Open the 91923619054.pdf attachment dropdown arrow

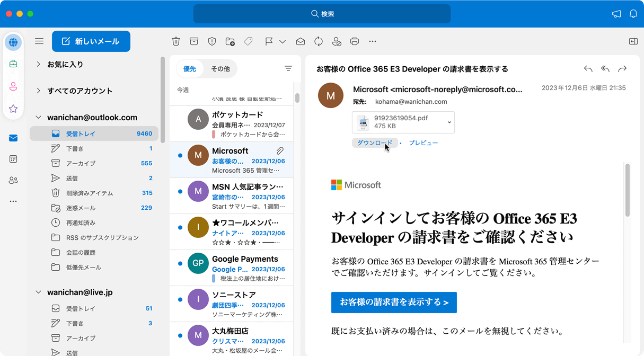pos(449,122)
